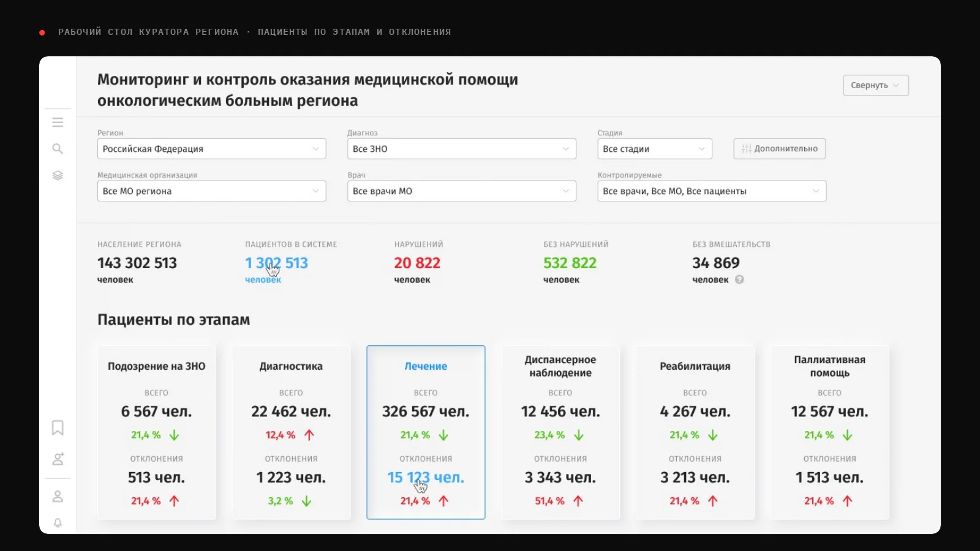Click the up arrow beside 51,4 % in Диспансерное наблюдение

click(x=578, y=501)
